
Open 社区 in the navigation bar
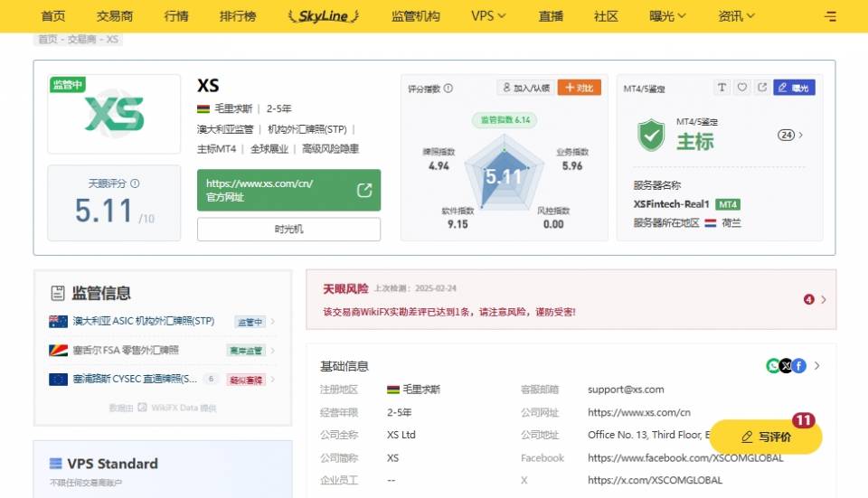click(606, 16)
